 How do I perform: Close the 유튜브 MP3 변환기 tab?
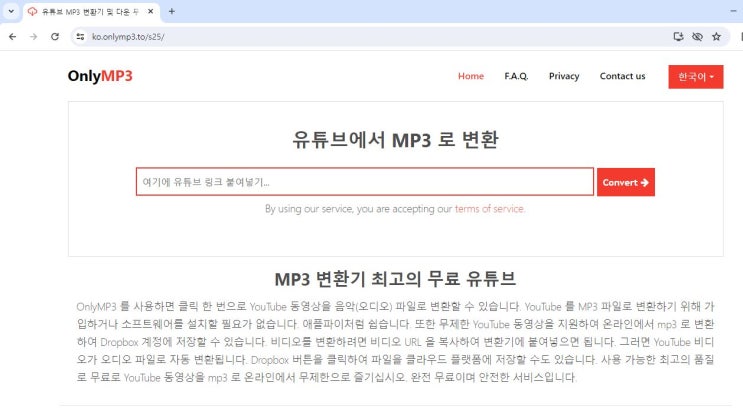click(151, 11)
